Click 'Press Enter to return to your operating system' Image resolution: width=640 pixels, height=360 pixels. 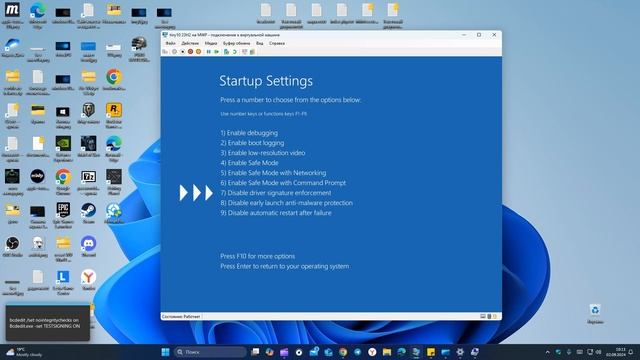tap(284, 266)
